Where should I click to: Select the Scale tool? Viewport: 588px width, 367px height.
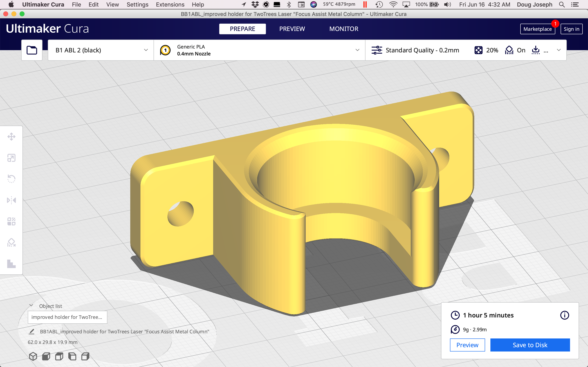click(x=11, y=158)
